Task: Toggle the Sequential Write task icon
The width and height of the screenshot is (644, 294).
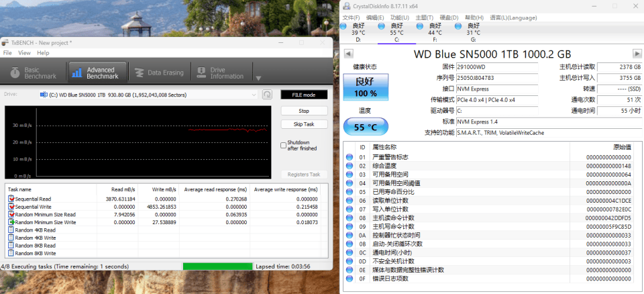Action: (11, 207)
